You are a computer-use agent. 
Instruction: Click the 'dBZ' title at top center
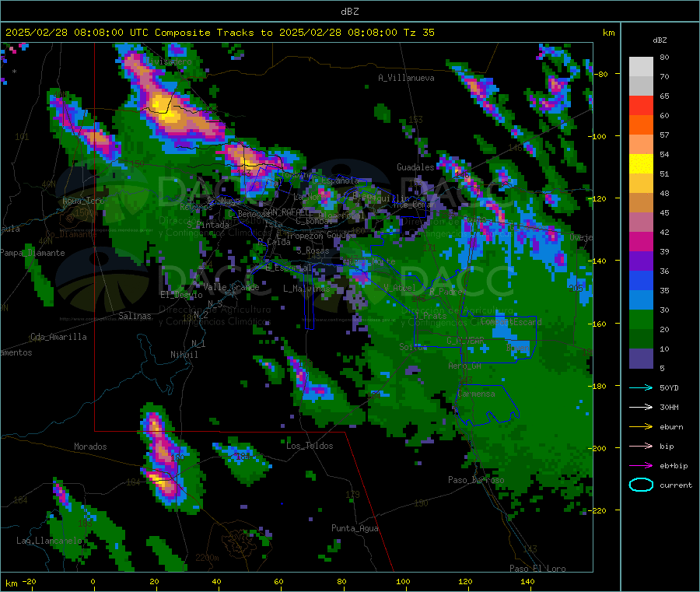(349, 12)
